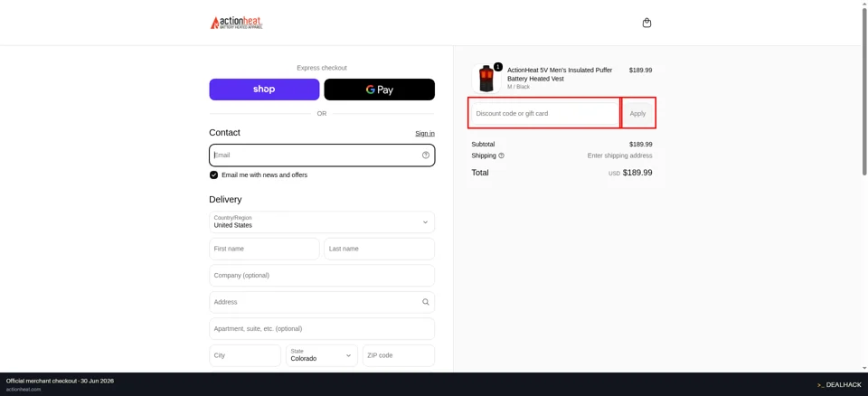Click the Subtotal label

coord(483,144)
